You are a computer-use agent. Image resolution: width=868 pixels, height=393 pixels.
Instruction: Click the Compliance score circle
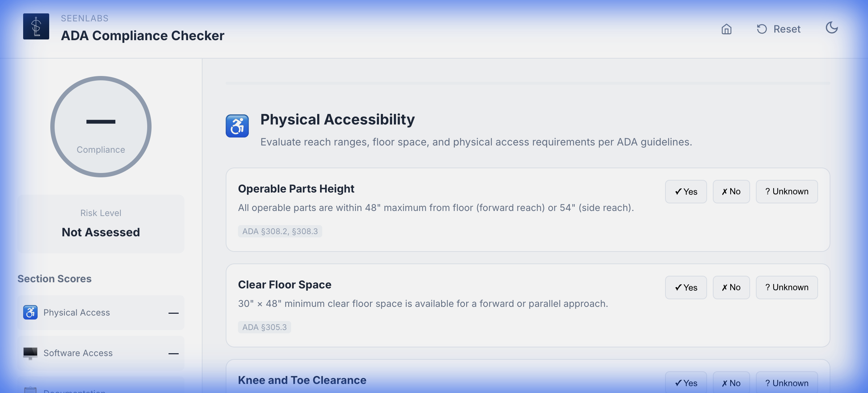101,127
